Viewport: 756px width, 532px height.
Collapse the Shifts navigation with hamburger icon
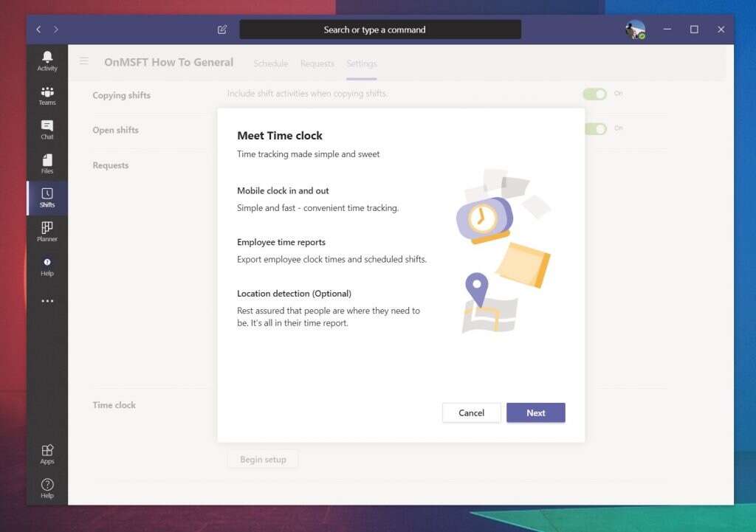83,62
